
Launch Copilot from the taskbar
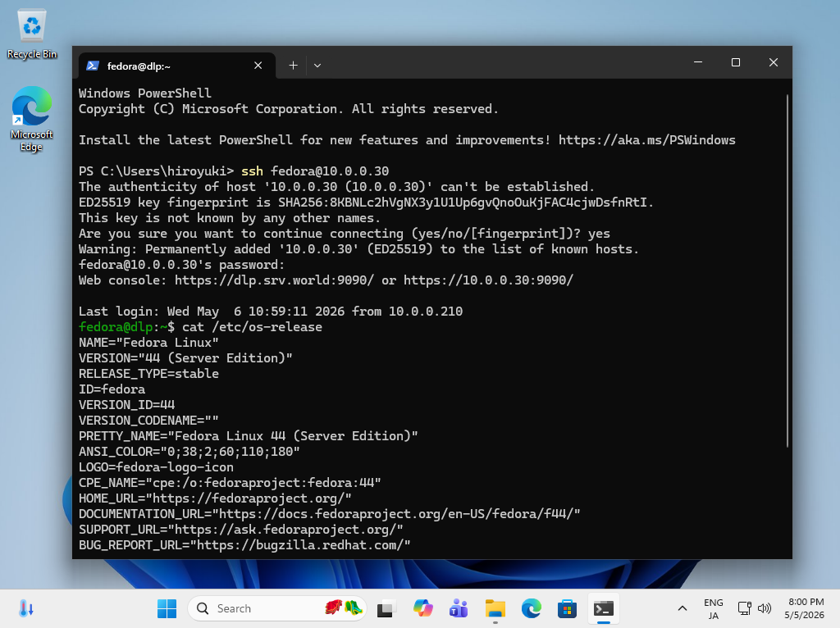pyautogui.click(x=422, y=608)
